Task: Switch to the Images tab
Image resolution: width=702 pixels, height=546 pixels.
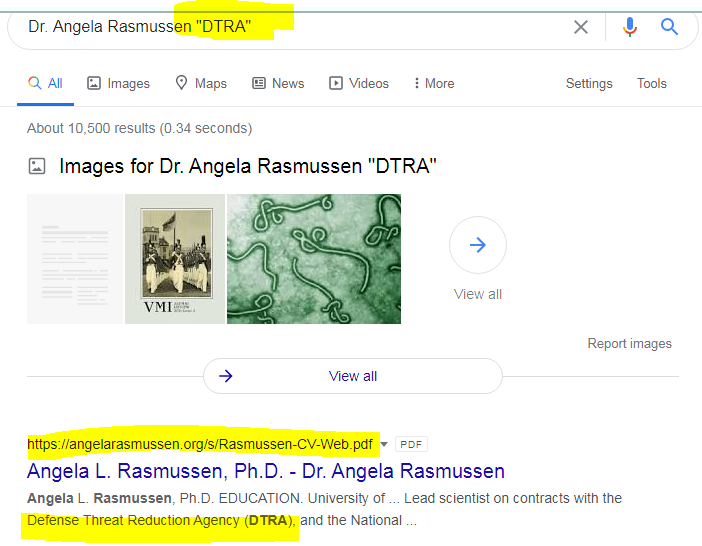Action: pyautogui.click(x=119, y=84)
